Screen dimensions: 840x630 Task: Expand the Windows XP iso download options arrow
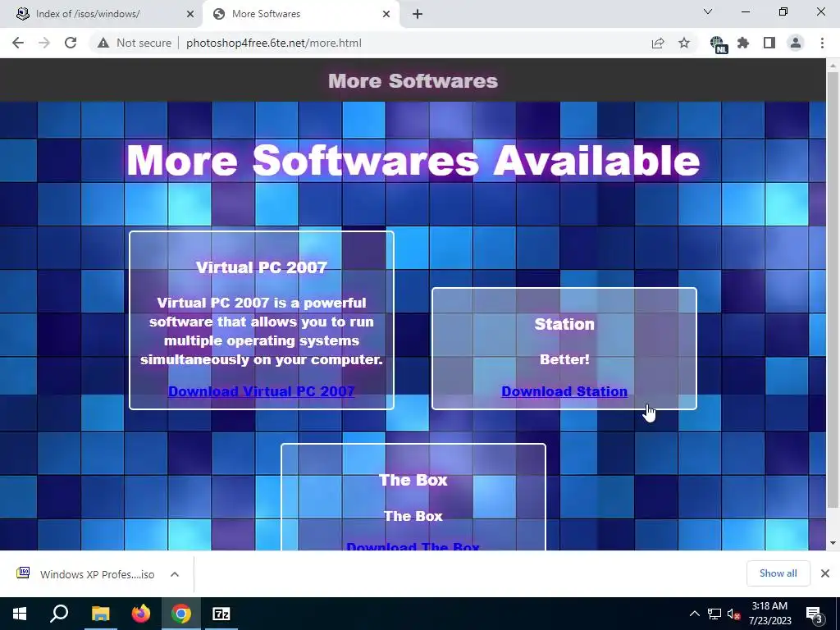pyautogui.click(x=175, y=574)
